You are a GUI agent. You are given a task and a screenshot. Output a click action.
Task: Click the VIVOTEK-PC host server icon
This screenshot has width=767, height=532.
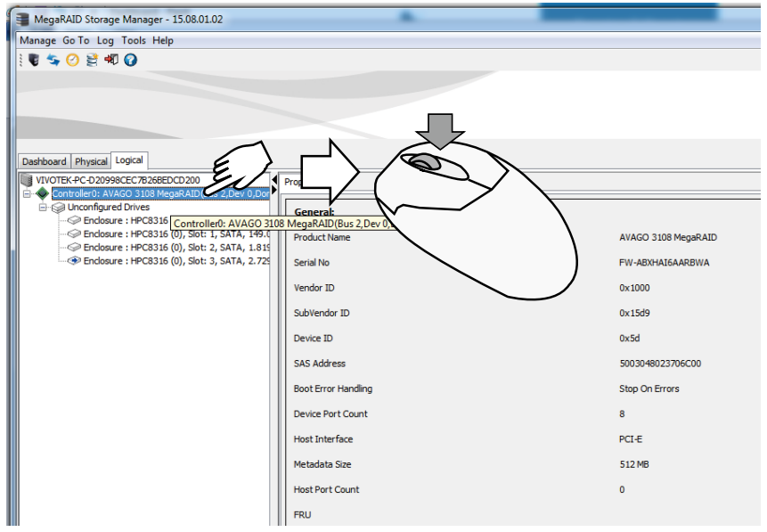point(27,180)
